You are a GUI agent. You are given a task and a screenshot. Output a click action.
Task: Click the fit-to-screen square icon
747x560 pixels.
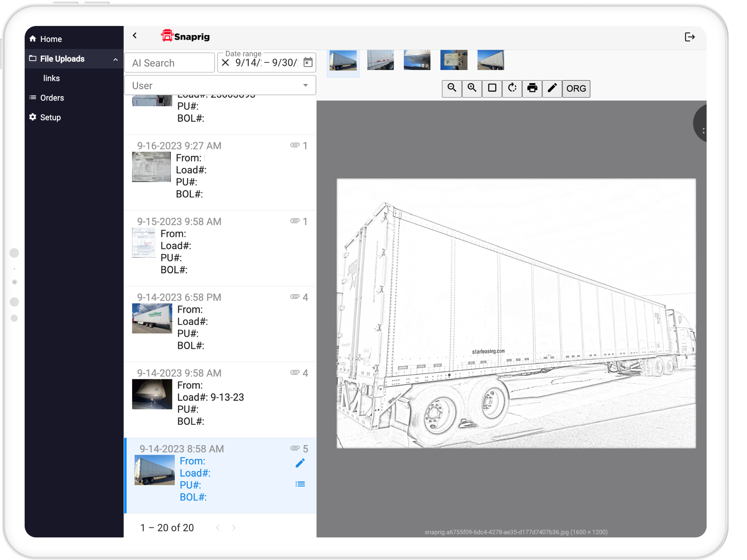click(492, 88)
